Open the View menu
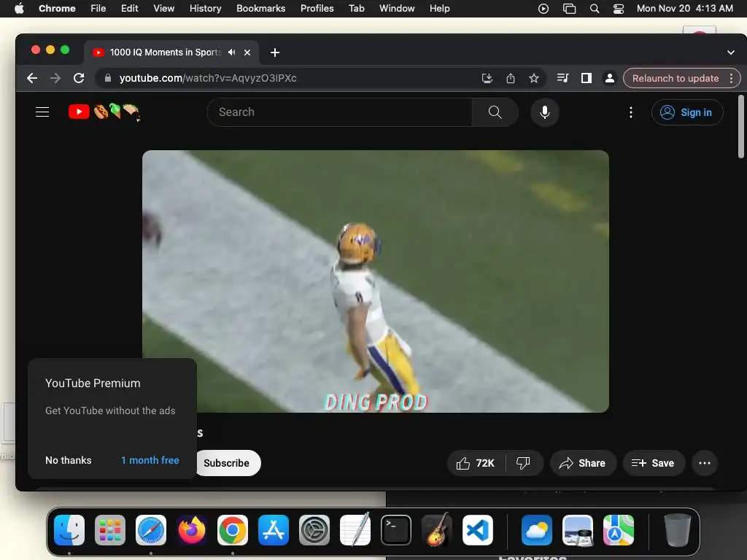Viewport: 747px width, 560px height. pyautogui.click(x=164, y=9)
